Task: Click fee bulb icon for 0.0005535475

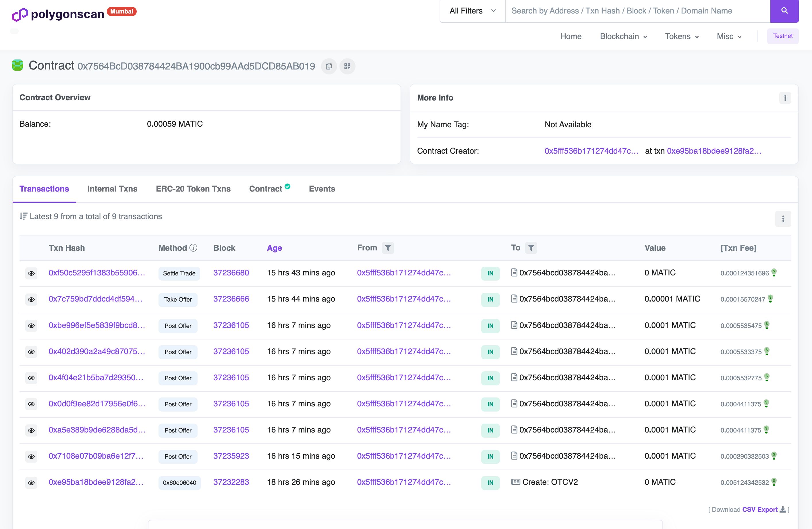Action: coord(767,325)
